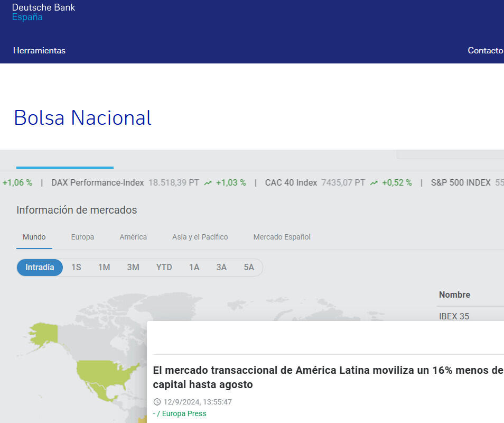Click the green trend arrow beside DAX value
504x423 pixels.
tap(208, 183)
